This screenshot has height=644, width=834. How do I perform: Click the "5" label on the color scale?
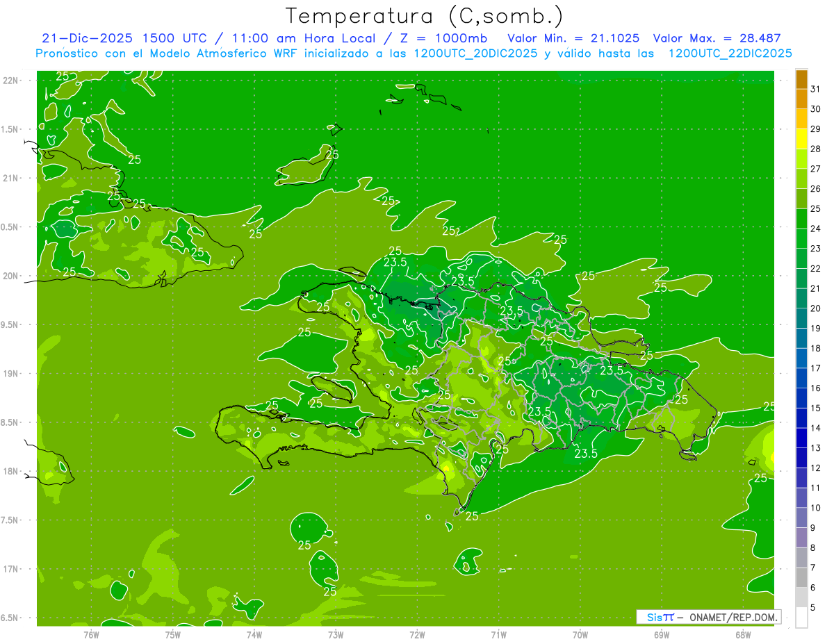tap(813, 608)
